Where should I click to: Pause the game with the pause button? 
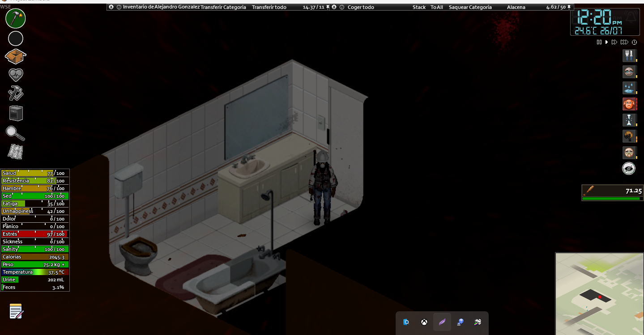pos(599,42)
